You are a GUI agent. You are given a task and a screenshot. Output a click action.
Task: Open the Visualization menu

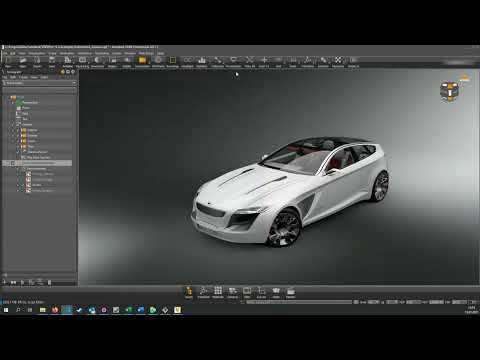[37, 53]
